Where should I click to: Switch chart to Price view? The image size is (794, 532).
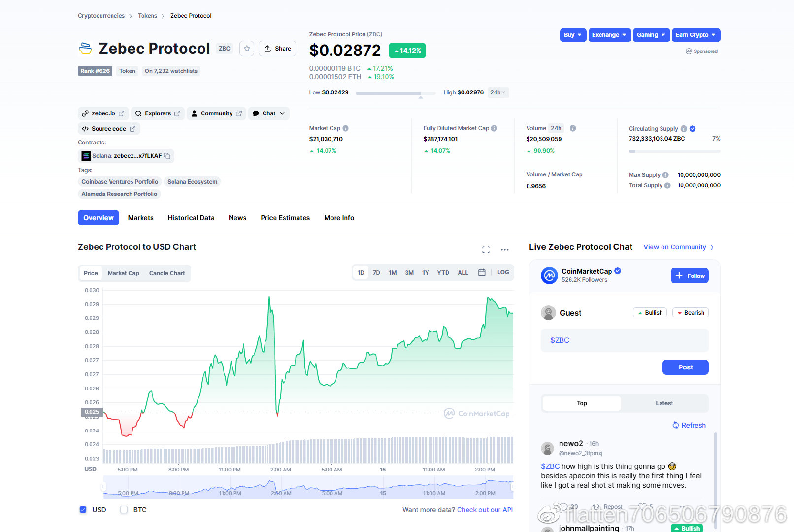(91, 273)
